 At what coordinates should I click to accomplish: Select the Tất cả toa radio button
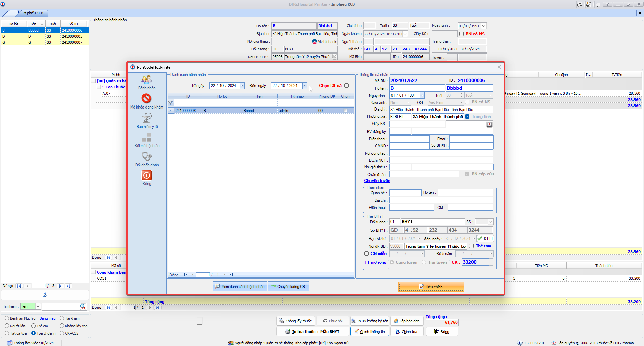7,333
